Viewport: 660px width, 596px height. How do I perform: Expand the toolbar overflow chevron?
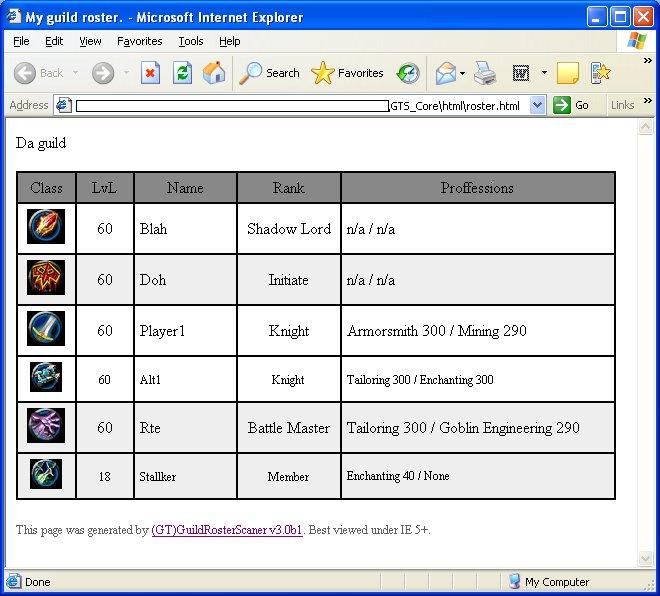[648, 61]
